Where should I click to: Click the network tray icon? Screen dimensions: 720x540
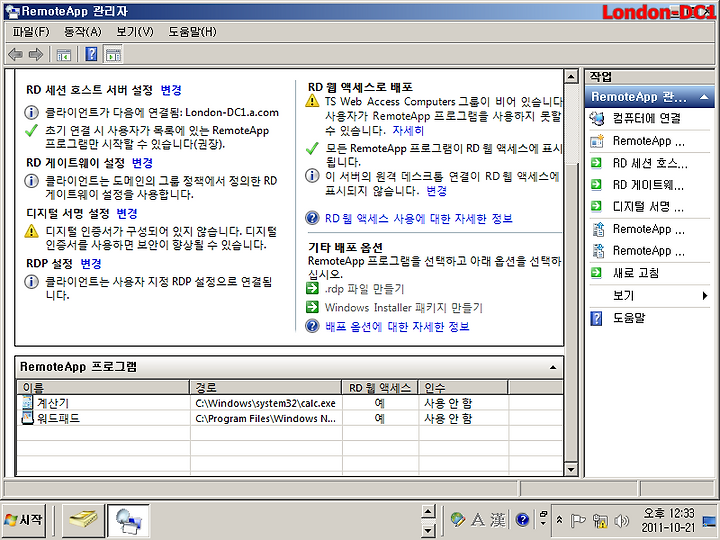pos(600,521)
